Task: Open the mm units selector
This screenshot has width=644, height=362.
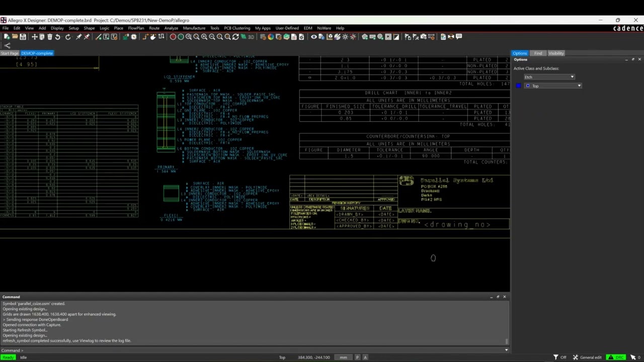Action: [x=343, y=357]
